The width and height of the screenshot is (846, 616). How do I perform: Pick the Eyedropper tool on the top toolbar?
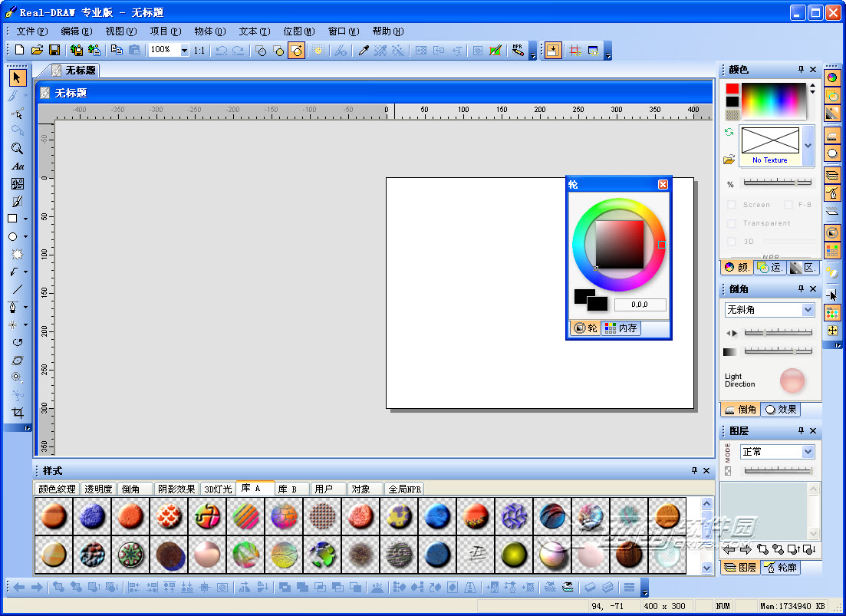(363, 51)
